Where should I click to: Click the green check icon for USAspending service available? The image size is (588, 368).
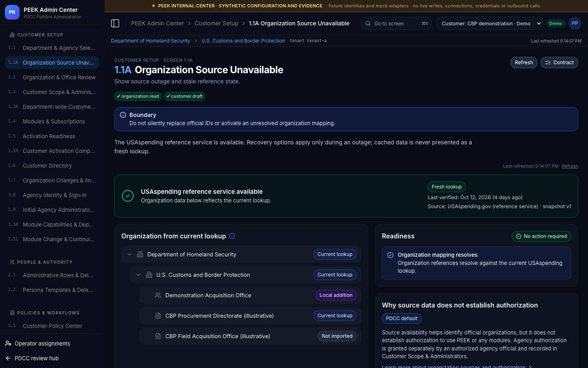128,196
